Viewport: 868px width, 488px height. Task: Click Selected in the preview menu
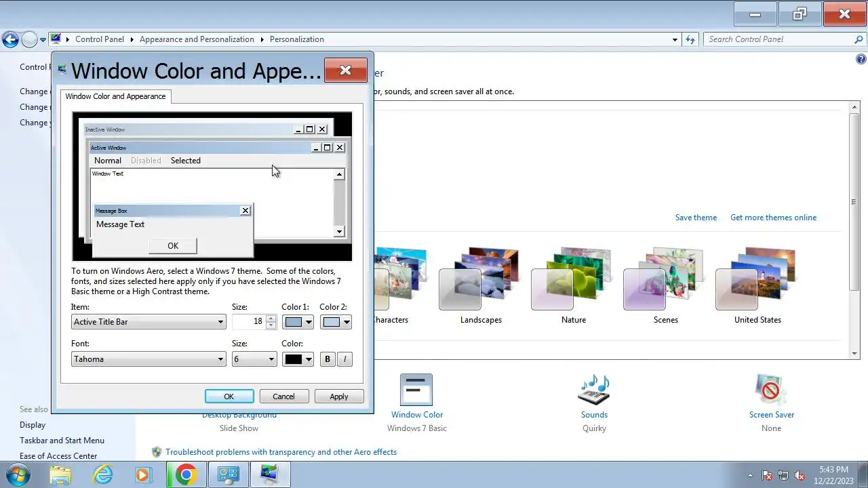click(186, 161)
